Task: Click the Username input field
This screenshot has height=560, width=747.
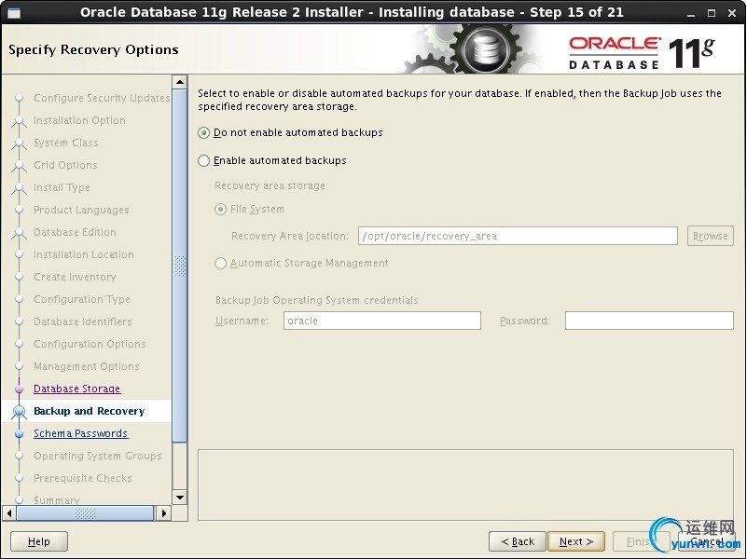Action: (x=382, y=321)
